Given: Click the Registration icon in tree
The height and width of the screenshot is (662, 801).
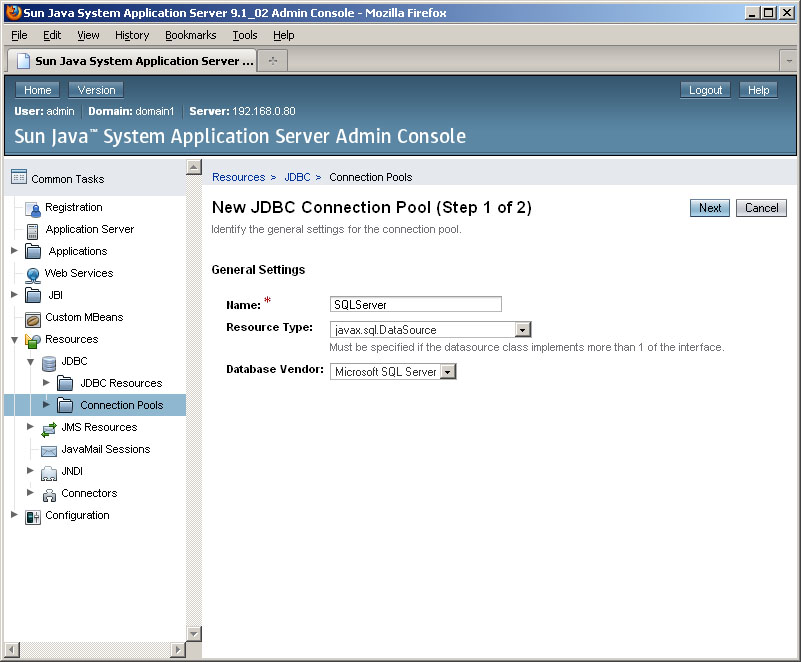Looking at the screenshot, I should pyautogui.click(x=33, y=209).
